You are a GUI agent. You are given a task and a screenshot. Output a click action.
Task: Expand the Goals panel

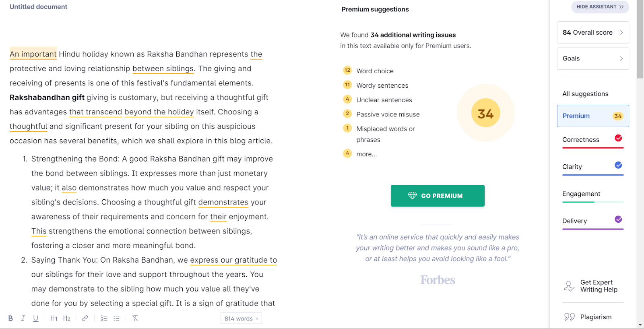592,58
